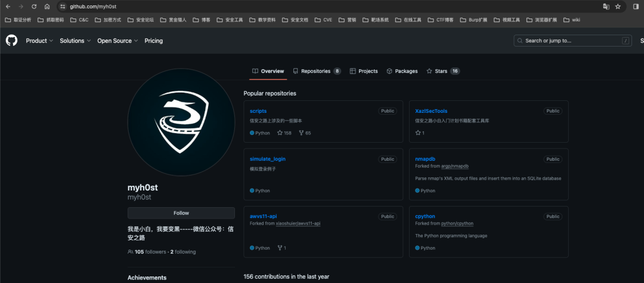The height and width of the screenshot is (283, 644).
Task: Go back with browser back arrow
Action: click(8, 7)
